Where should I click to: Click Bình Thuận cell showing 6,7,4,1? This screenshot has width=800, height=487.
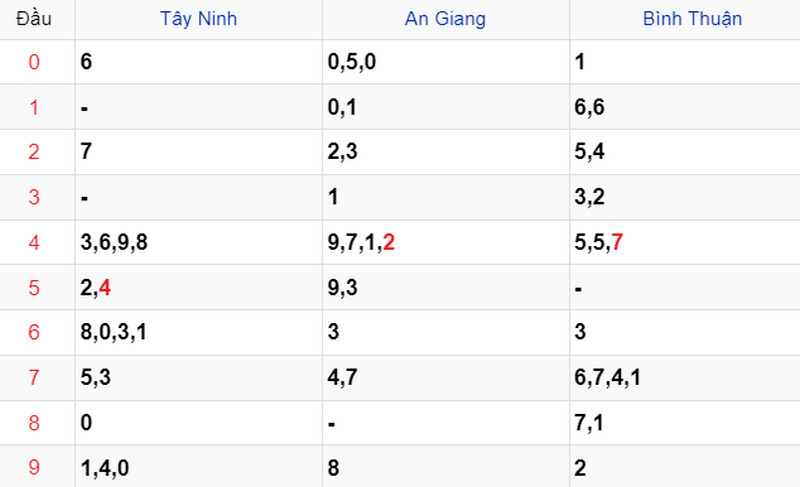click(x=685, y=378)
